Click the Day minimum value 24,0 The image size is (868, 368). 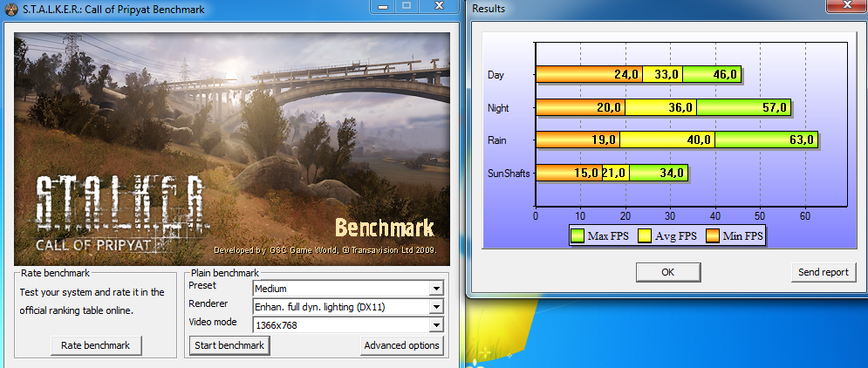626,75
